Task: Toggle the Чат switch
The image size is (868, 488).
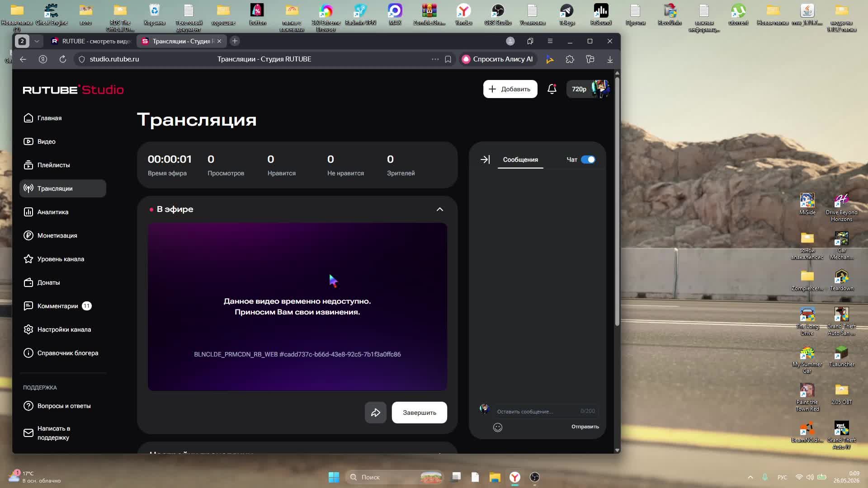Action: 588,160
